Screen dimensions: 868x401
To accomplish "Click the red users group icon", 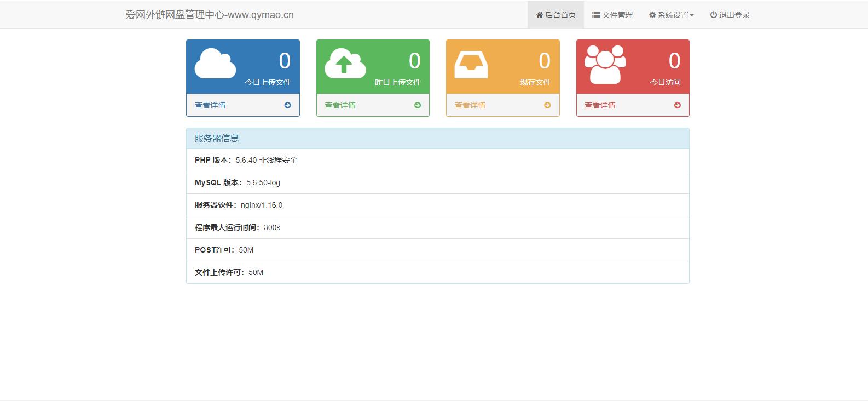I will (x=605, y=64).
